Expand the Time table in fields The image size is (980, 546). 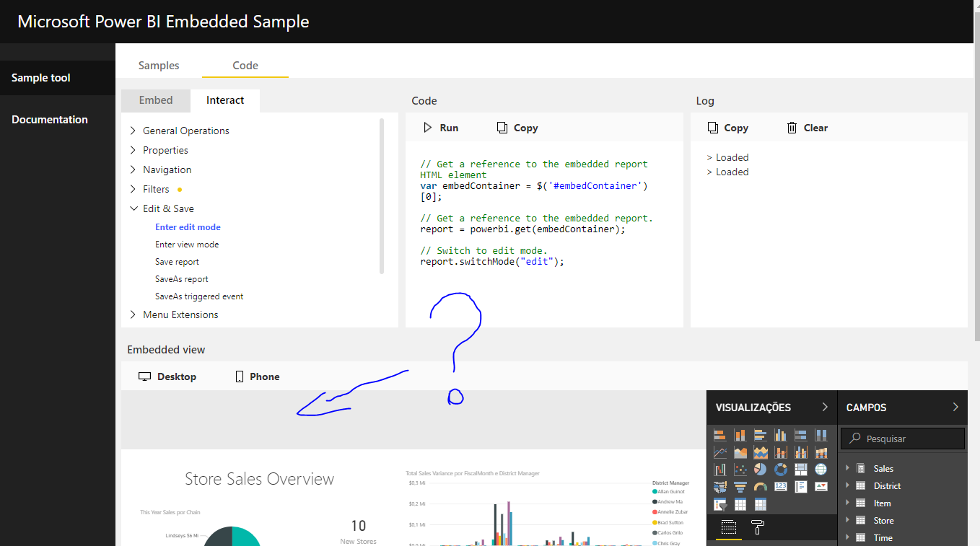[x=848, y=538]
